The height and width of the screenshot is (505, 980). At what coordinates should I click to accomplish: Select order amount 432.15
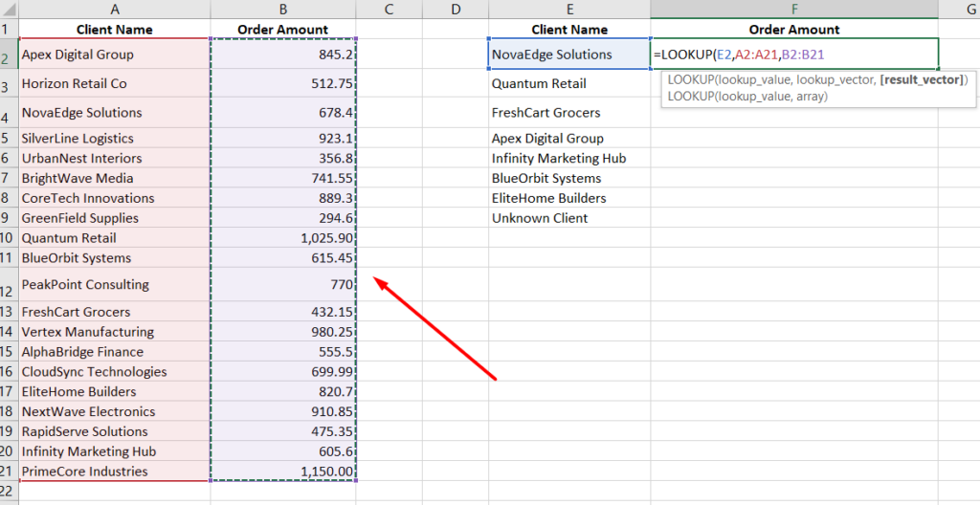tap(283, 312)
